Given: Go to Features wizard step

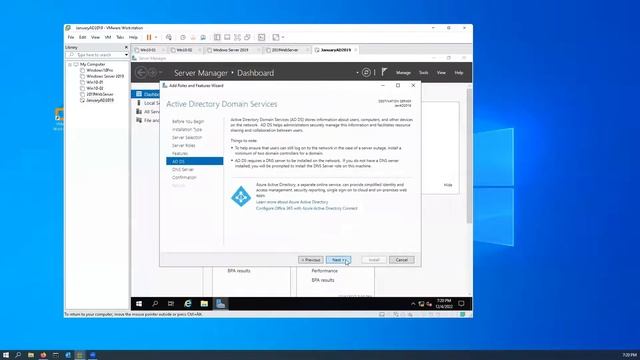Looking at the screenshot, I should pyautogui.click(x=180, y=153).
